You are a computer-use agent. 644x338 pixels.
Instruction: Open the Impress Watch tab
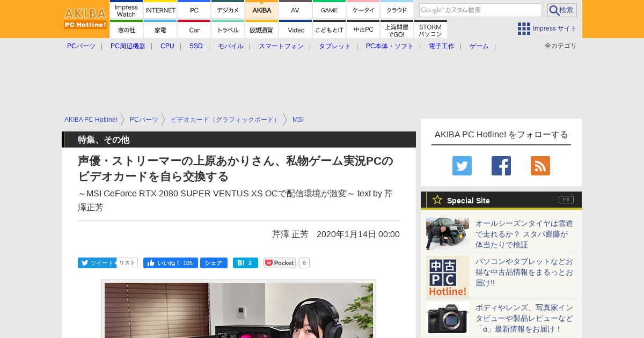click(x=127, y=9)
